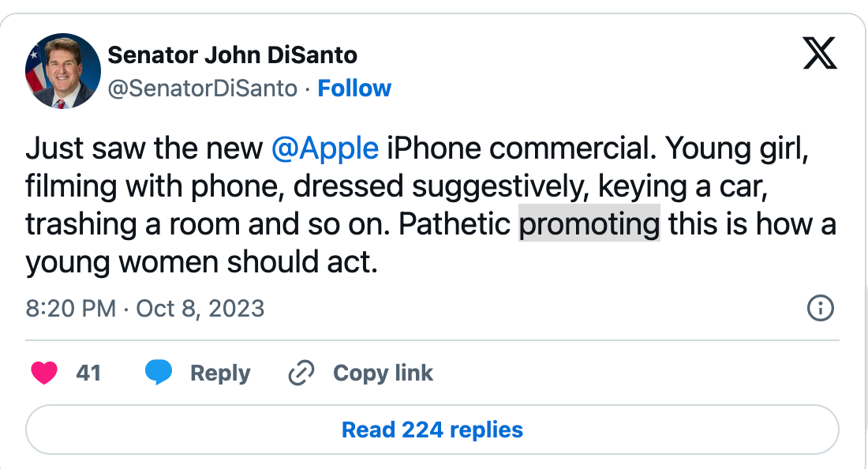The width and height of the screenshot is (868, 469).
Task: Click the Copy link text
Action: 383,373
